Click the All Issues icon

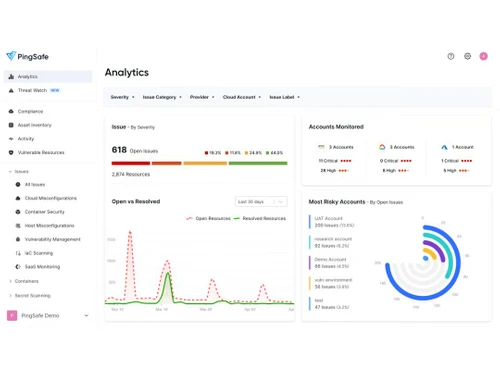[18, 184]
